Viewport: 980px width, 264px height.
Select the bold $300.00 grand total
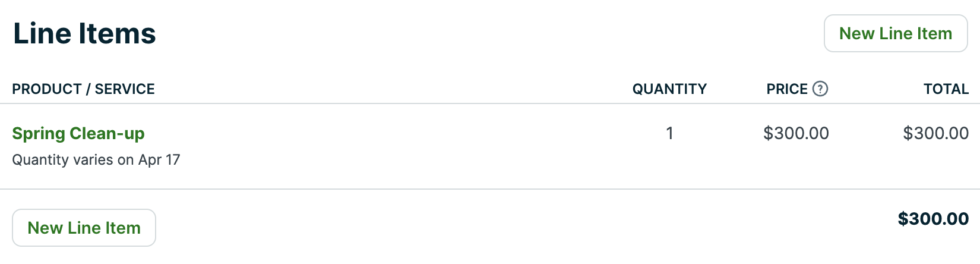933,219
